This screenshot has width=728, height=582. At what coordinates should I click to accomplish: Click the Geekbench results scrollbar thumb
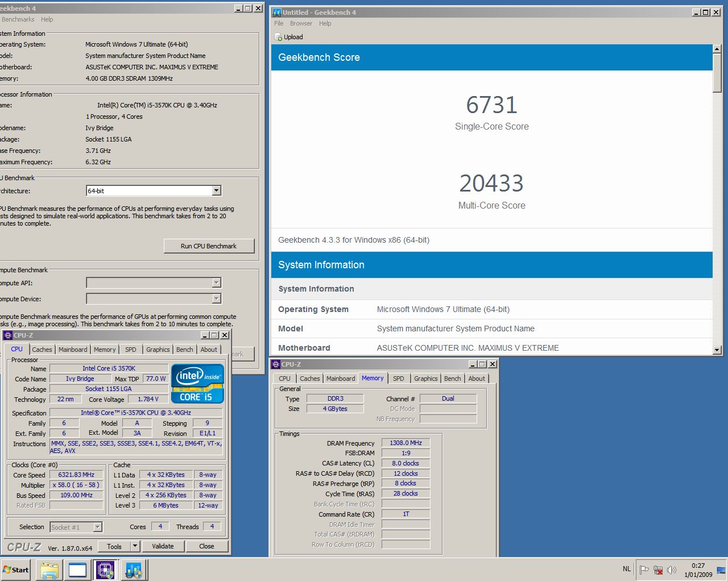pos(717,73)
